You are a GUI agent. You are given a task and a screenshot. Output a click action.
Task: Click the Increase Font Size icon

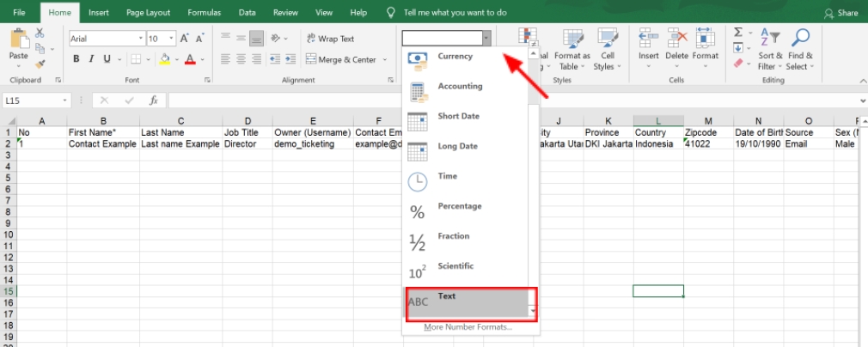point(183,39)
